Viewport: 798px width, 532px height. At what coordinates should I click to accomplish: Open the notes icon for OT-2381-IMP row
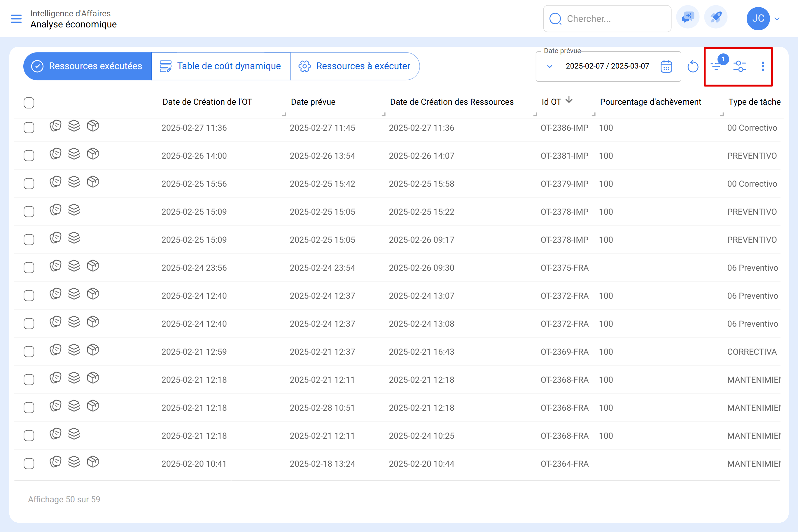pyautogui.click(x=55, y=154)
